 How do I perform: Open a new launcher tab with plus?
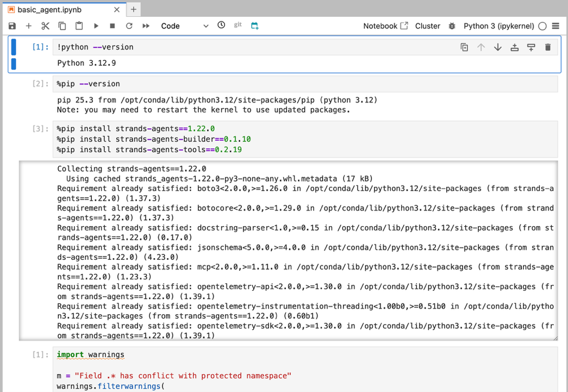click(133, 9)
